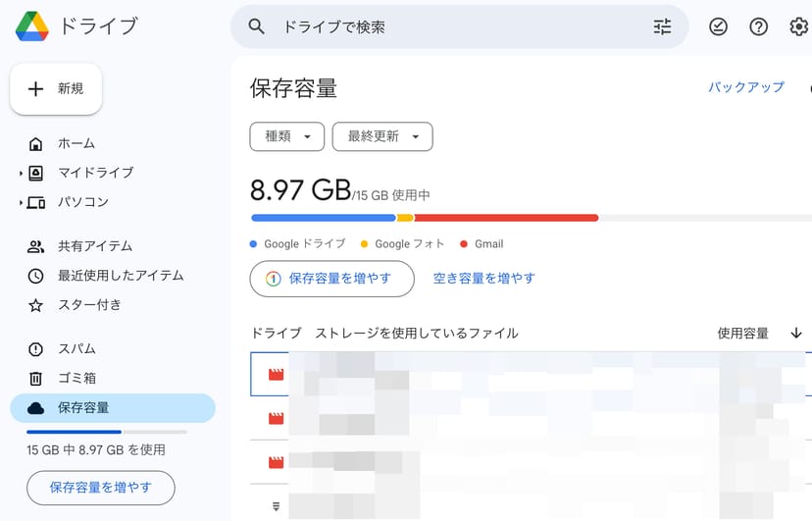Open 共有アイテム in sidebar

pos(94,246)
